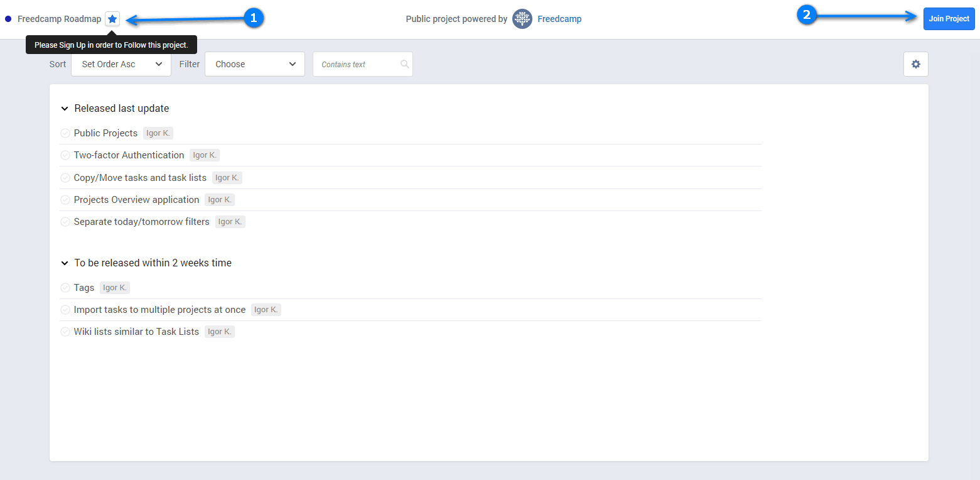The width and height of the screenshot is (980, 480).
Task: Click into the Contains text search field
Action: click(x=358, y=64)
